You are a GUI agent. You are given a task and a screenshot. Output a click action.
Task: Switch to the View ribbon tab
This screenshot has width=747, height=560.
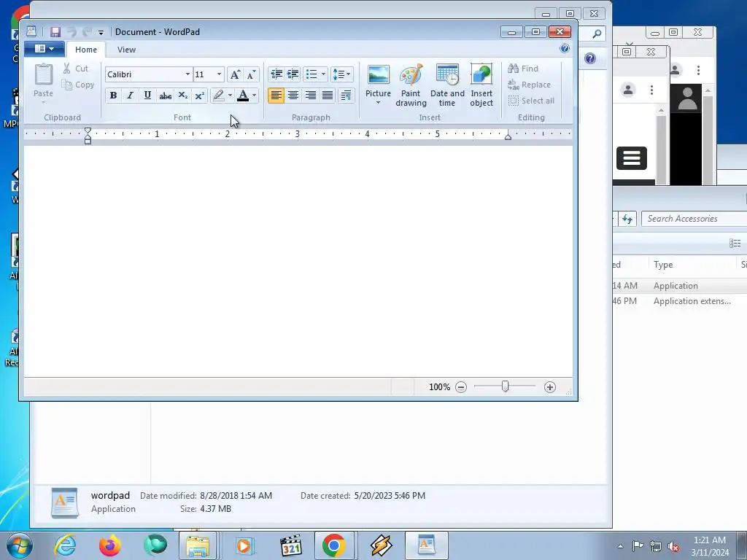[x=126, y=50]
